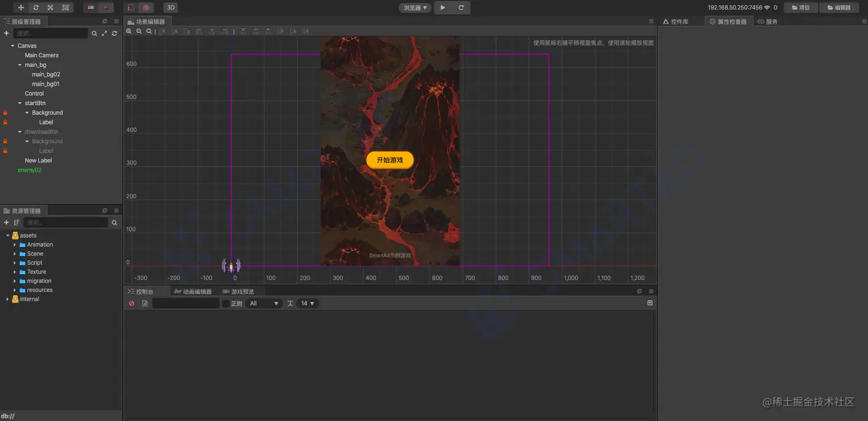Viewport: 868px width, 421px height.
Task: Open the console panel menu
Action: (x=651, y=291)
